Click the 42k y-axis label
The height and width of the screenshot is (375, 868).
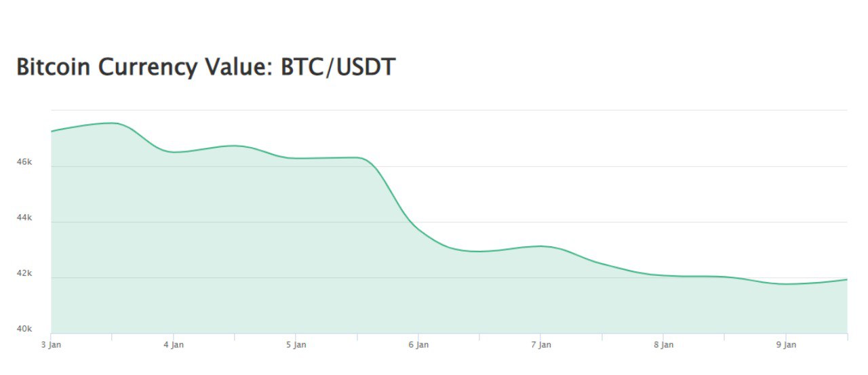coord(24,274)
